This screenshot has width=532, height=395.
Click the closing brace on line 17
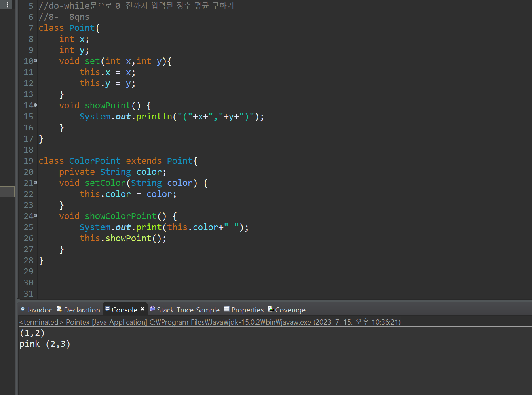[x=41, y=139]
